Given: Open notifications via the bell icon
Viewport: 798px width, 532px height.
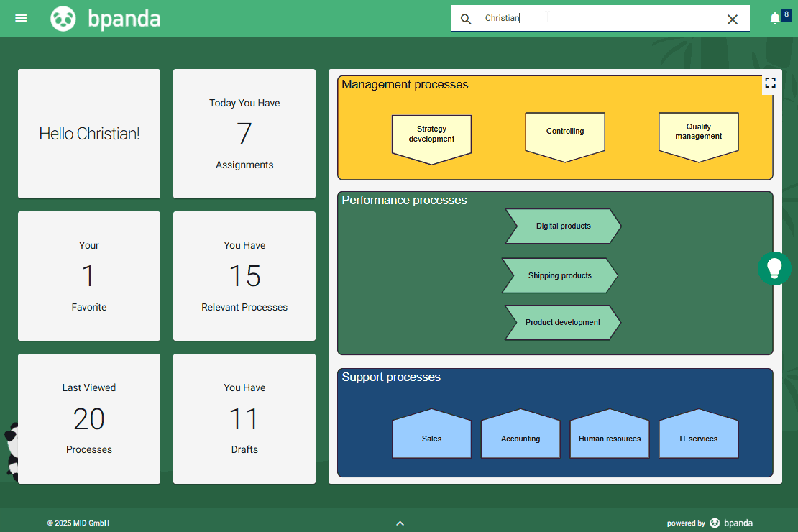Looking at the screenshot, I should coord(775,18).
